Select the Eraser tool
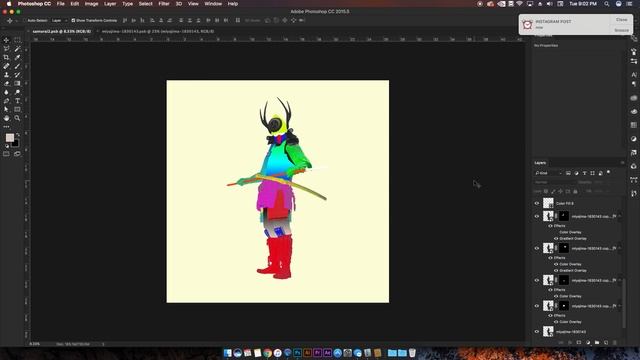The height and width of the screenshot is (360, 640). pyautogui.click(x=6, y=83)
